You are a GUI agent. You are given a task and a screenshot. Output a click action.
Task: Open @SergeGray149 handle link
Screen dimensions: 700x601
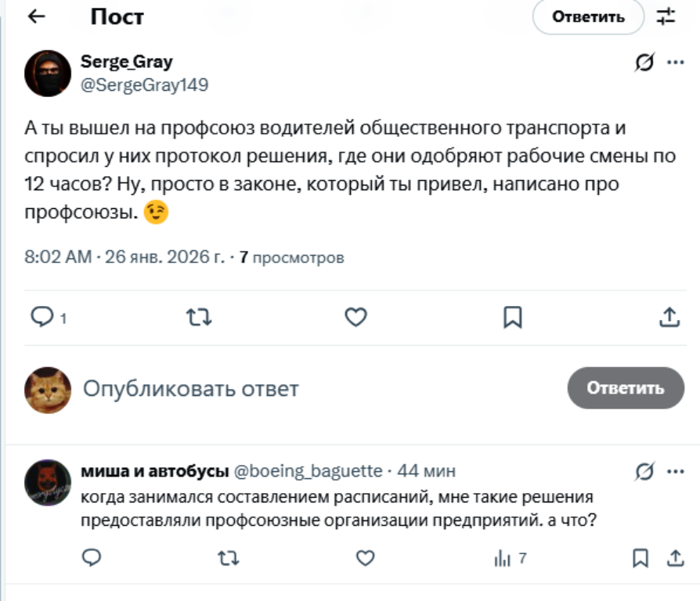145,85
